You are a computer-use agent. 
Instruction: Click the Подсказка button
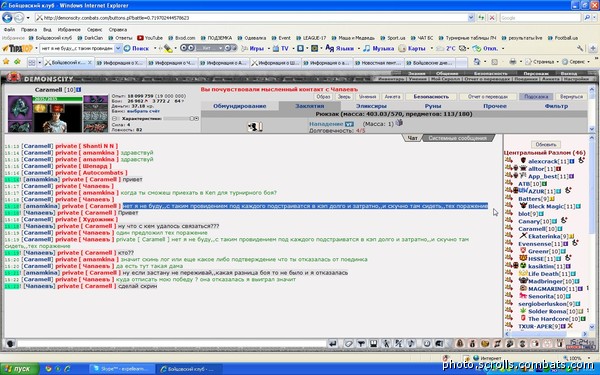pos(536,97)
